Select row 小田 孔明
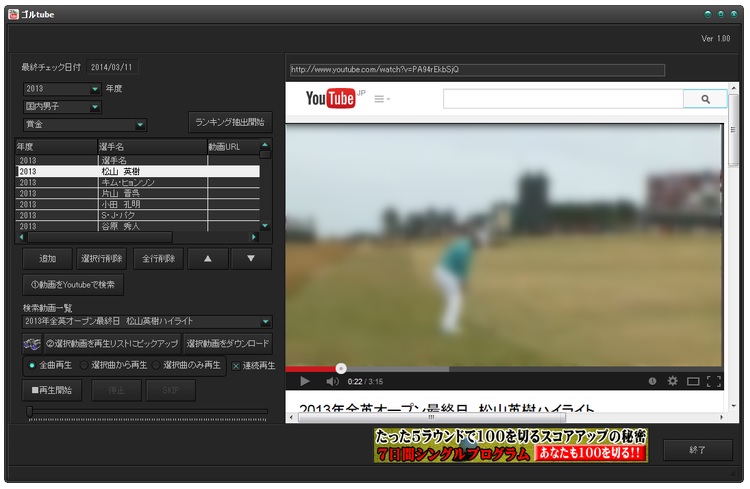750x489 pixels. [x=138, y=204]
